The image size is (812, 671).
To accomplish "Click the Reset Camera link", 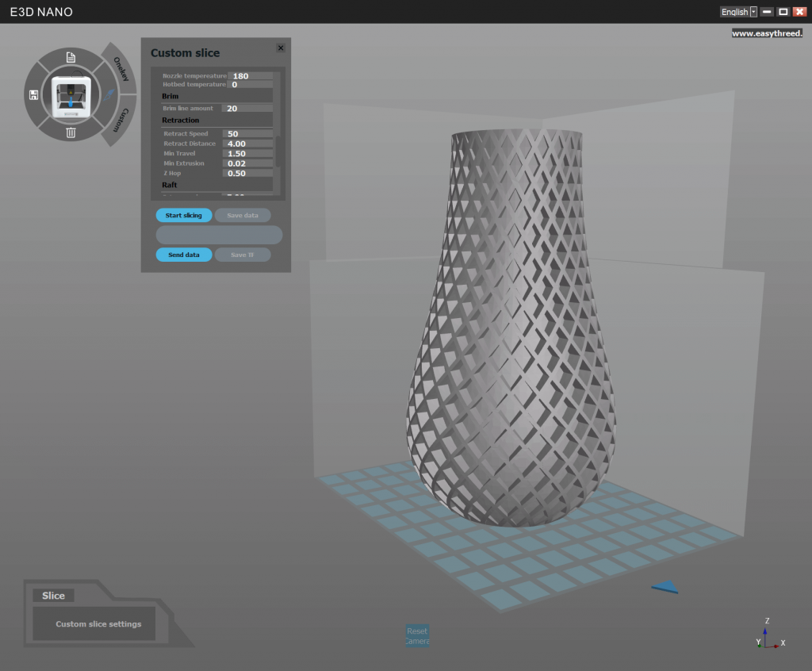I will [x=417, y=635].
